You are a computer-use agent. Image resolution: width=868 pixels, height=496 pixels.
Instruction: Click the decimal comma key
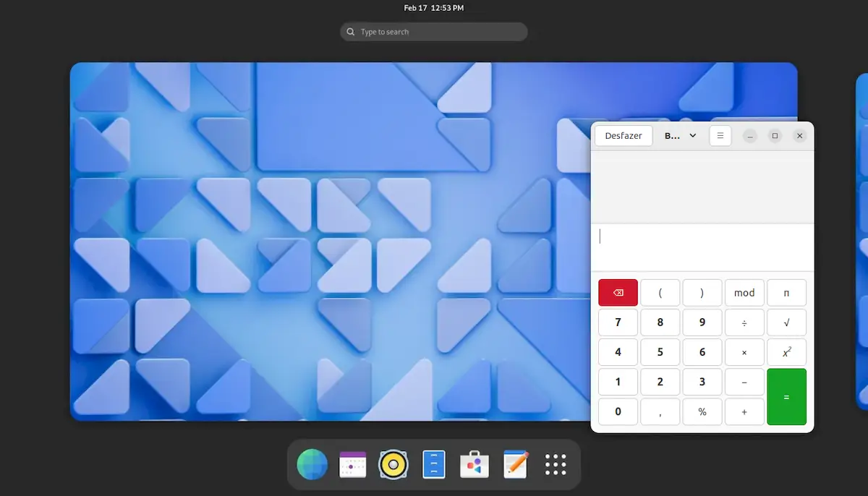pyautogui.click(x=660, y=411)
